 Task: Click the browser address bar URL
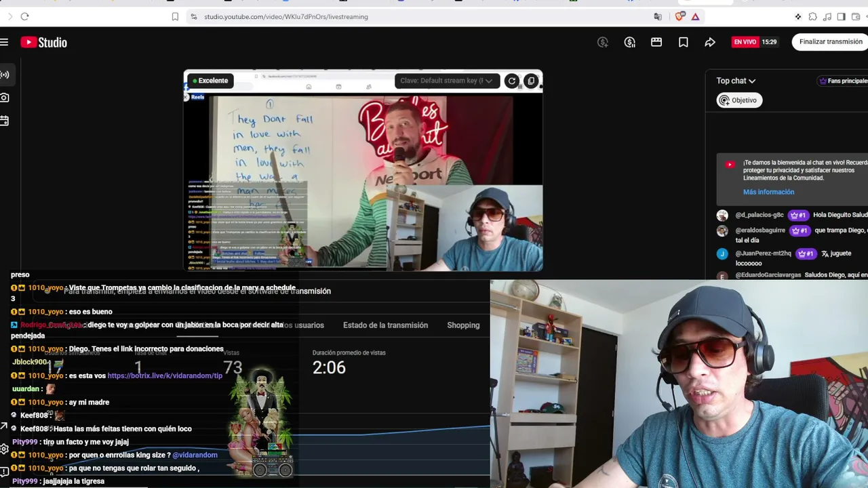tap(286, 16)
